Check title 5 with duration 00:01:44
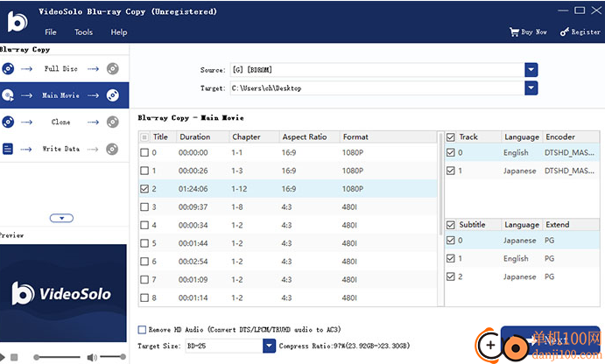 [x=144, y=243]
